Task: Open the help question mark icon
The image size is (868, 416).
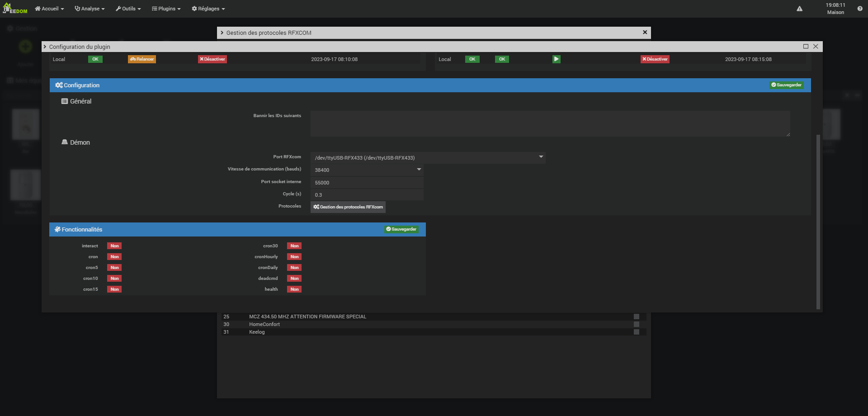Action: [859, 9]
